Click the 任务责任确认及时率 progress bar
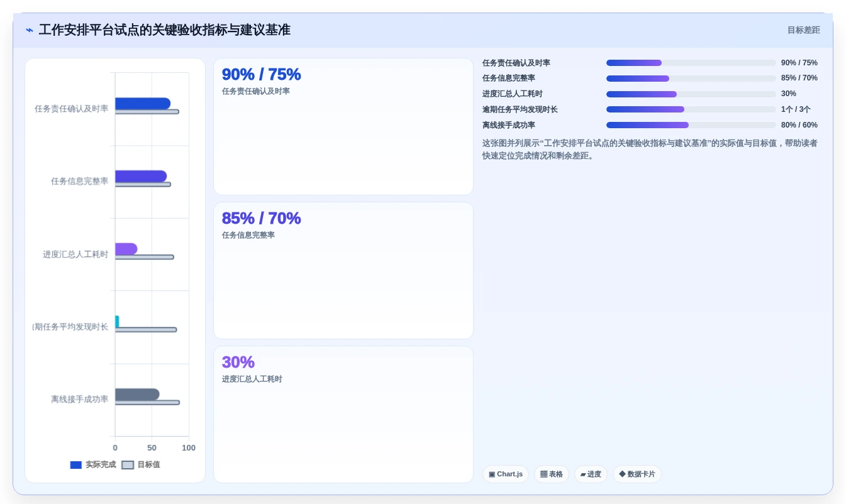This screenshot has height=504, width=846. pyautogui.click(x=691, y=63)
